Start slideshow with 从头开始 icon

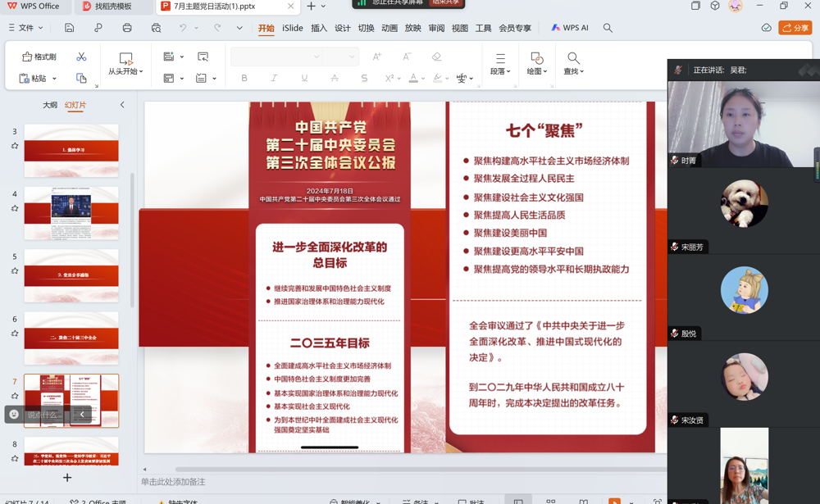click(x=125, y=60)
